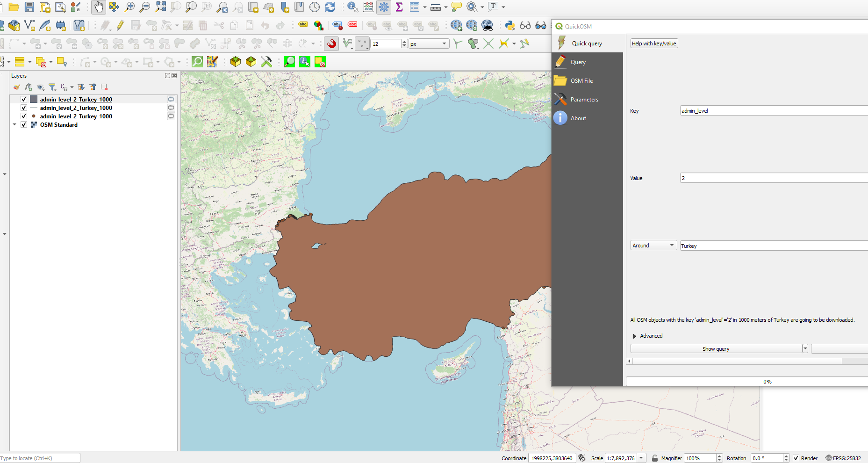The image size is (868, 463).
Task: Open the Measure tool dropdown arrow
Action: 445,7
